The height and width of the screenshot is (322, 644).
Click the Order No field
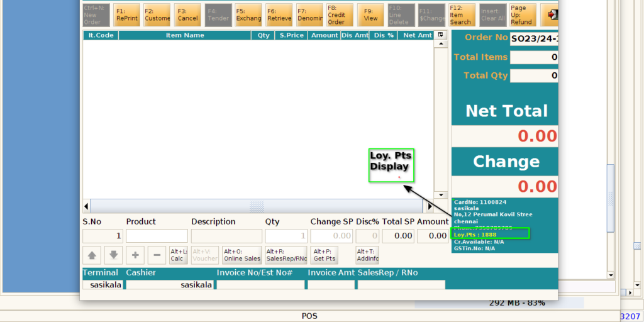click(534, 39)
